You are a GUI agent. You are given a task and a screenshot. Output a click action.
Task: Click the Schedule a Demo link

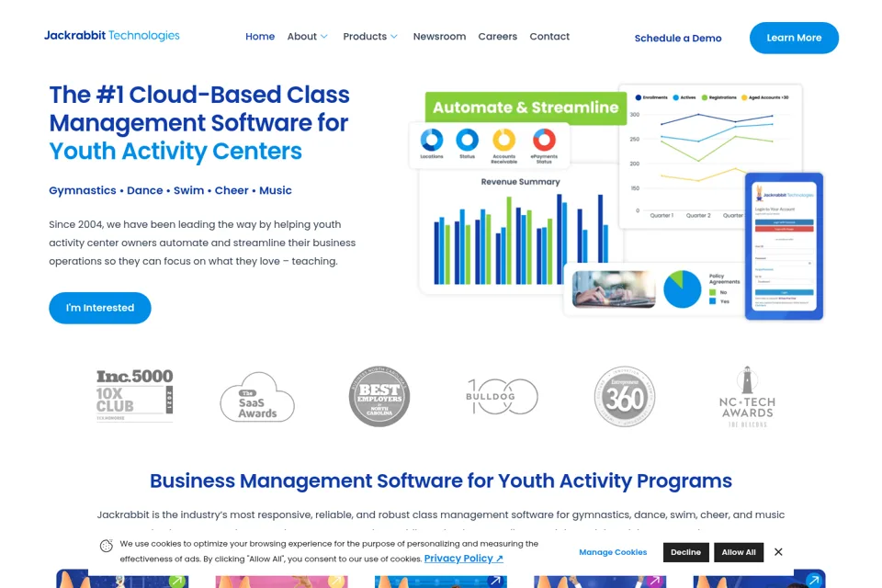tap(678, 39)
